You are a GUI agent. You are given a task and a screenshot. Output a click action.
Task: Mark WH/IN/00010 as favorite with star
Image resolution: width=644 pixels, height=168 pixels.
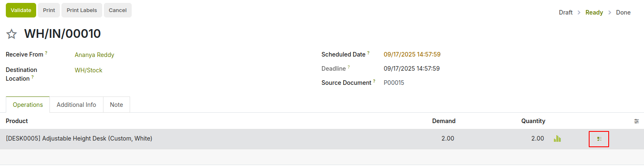click(x=12, y=34)
